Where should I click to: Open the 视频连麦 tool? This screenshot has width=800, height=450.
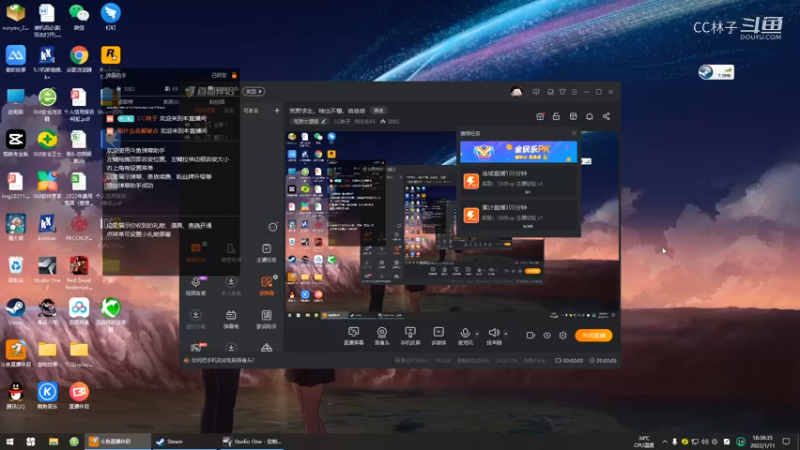(x=196, y=286)
